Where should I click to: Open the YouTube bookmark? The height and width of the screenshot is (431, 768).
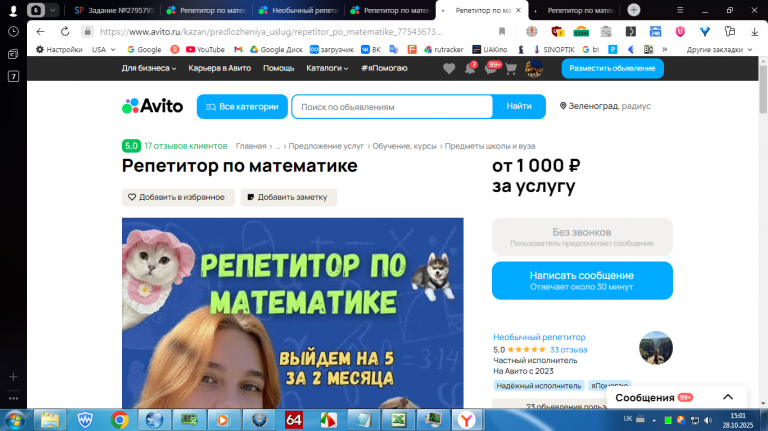coord(205,49)
